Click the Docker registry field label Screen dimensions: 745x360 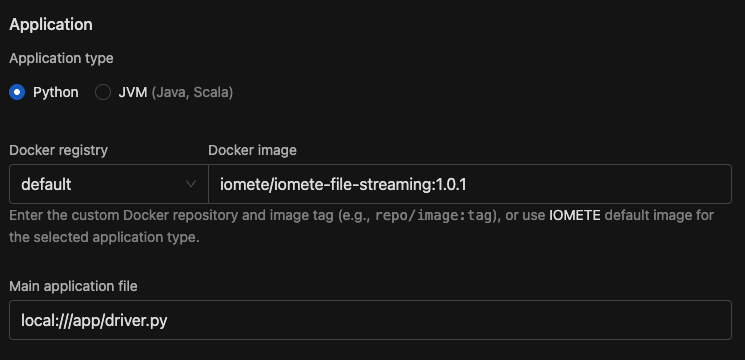[58, 150]
